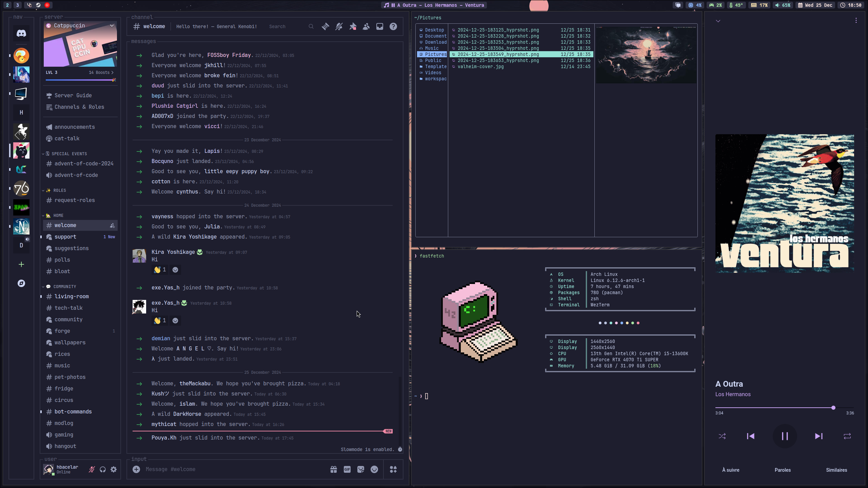
Task: Switch to À suivre tab
Action: point(731,470)
